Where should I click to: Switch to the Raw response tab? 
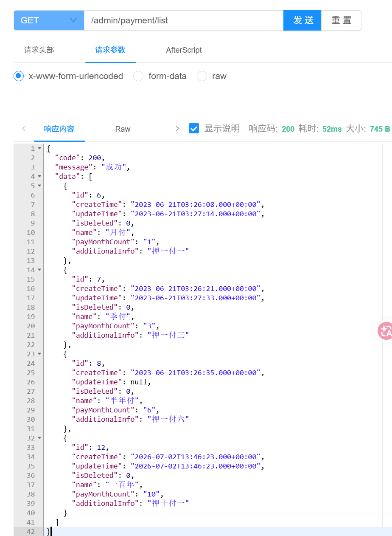pos(123,129)
